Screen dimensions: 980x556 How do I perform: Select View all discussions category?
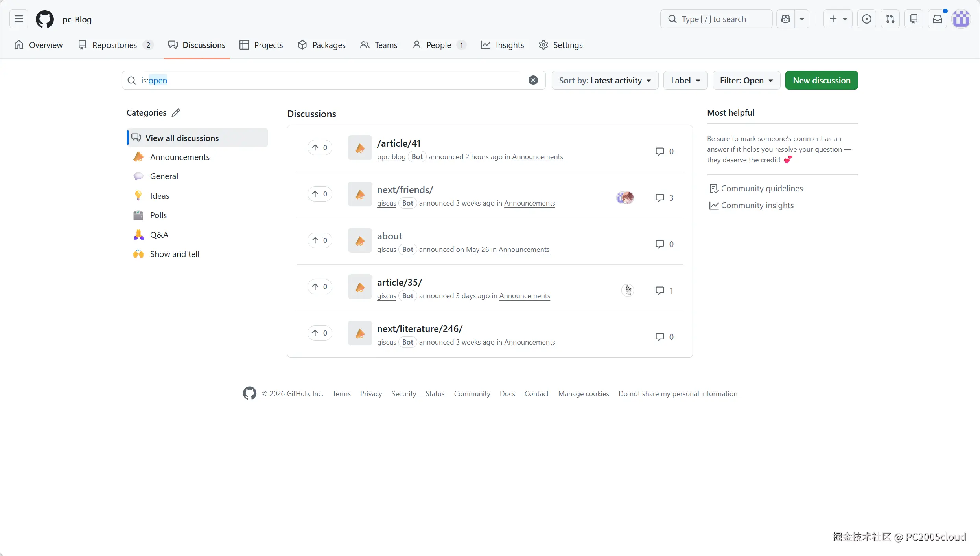pyautogui.click(x=197, y=138)
